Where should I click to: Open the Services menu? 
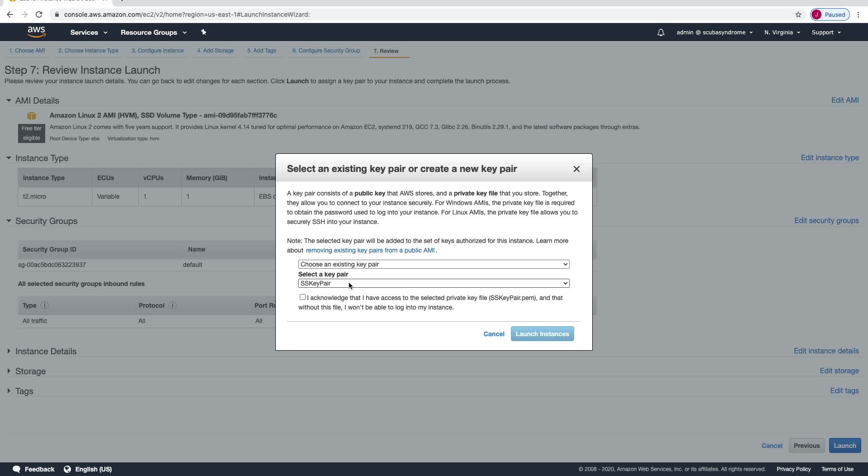tap(89, 33)
